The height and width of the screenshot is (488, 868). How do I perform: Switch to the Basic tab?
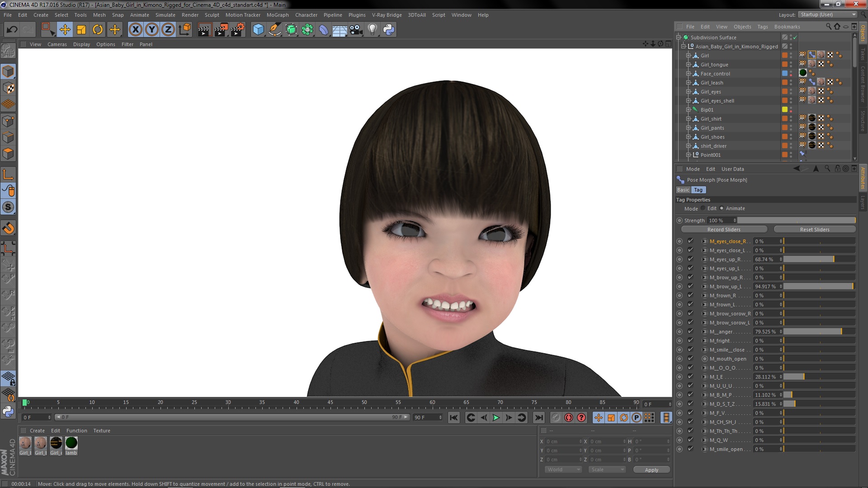click(683, 190)
